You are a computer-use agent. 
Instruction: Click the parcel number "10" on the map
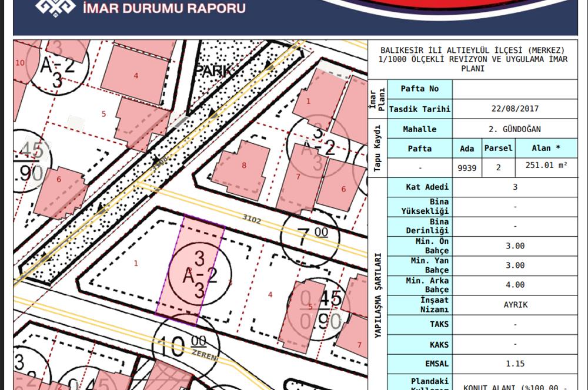(20, 63)
